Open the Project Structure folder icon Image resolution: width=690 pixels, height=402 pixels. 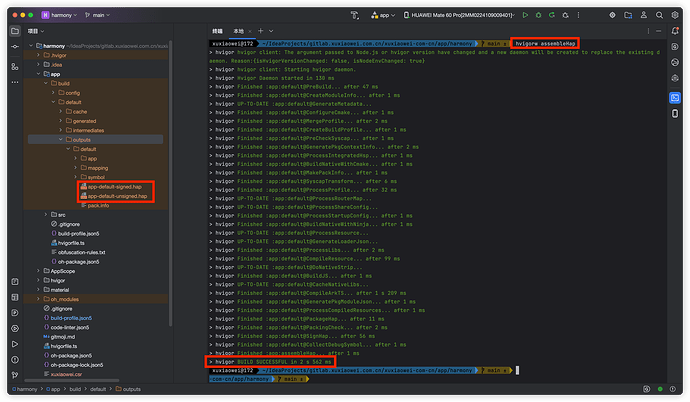coord(628,15)
